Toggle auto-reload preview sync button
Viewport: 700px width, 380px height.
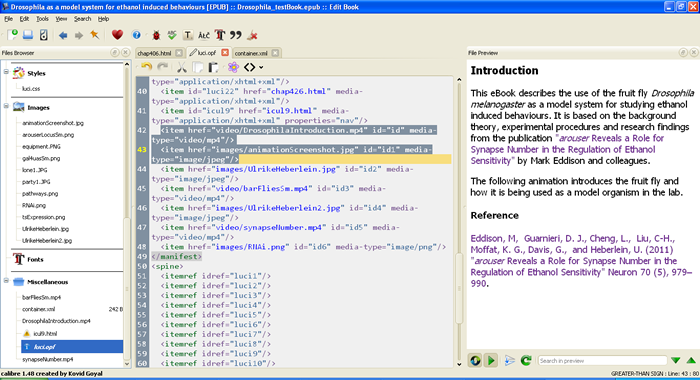(475, 360)
